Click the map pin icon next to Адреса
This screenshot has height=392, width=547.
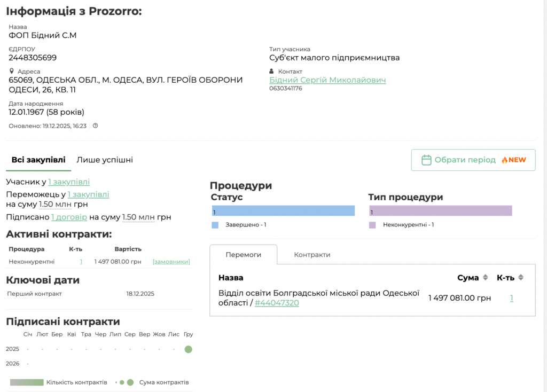[11, 71]
